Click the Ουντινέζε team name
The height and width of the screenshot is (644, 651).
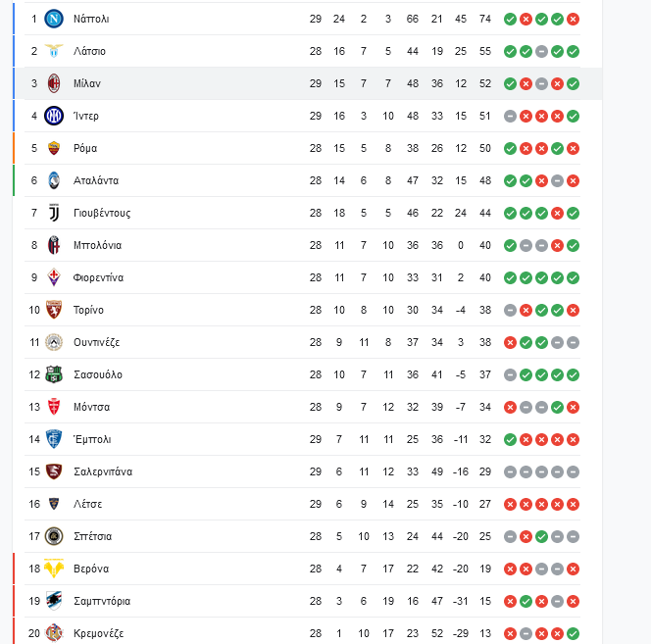point(97,342)
